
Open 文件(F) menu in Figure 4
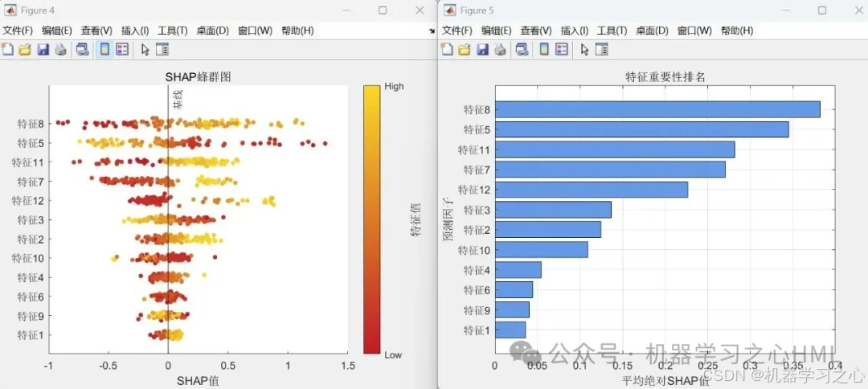point(18,31)
